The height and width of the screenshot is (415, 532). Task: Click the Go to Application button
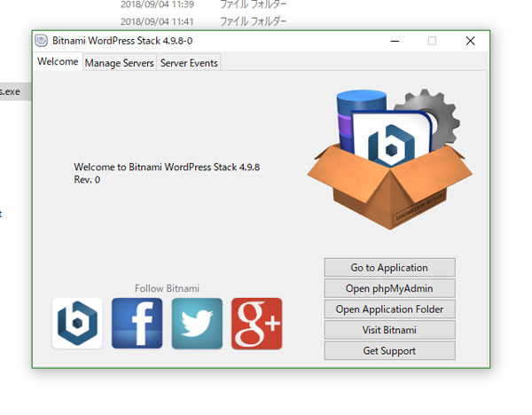pos(389,268)
